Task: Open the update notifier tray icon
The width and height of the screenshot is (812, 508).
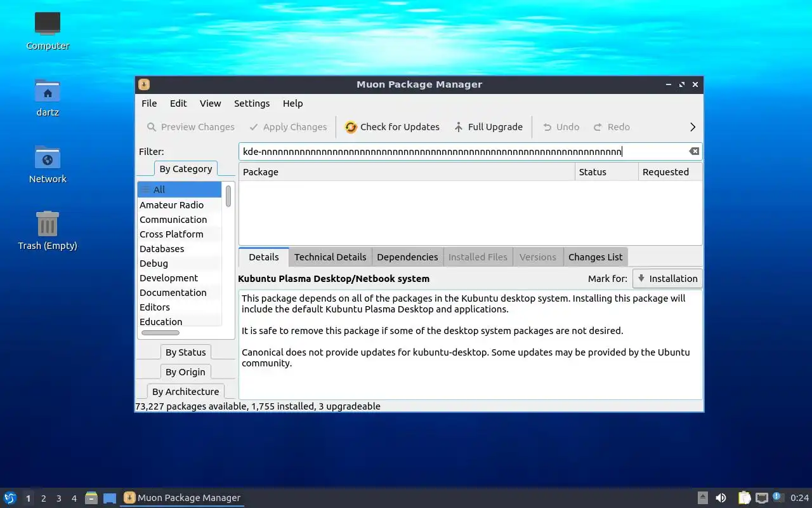Action: point(778,497)
